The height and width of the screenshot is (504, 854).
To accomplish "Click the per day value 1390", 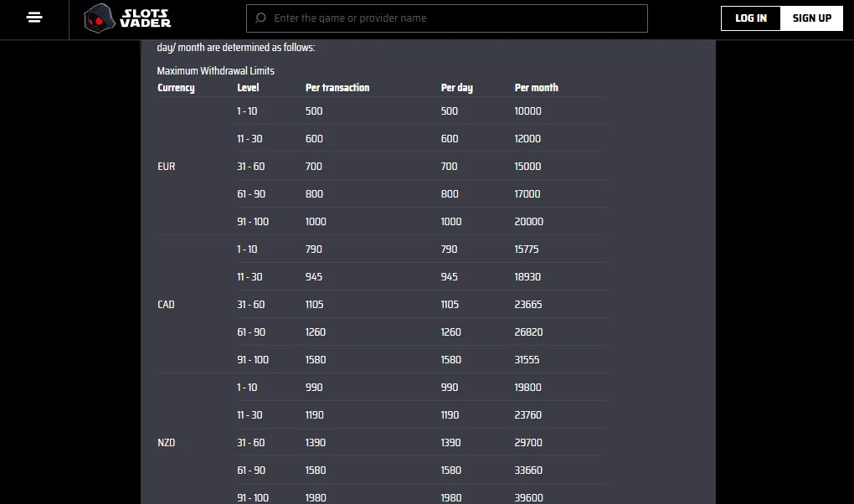I will pos(450,442).
